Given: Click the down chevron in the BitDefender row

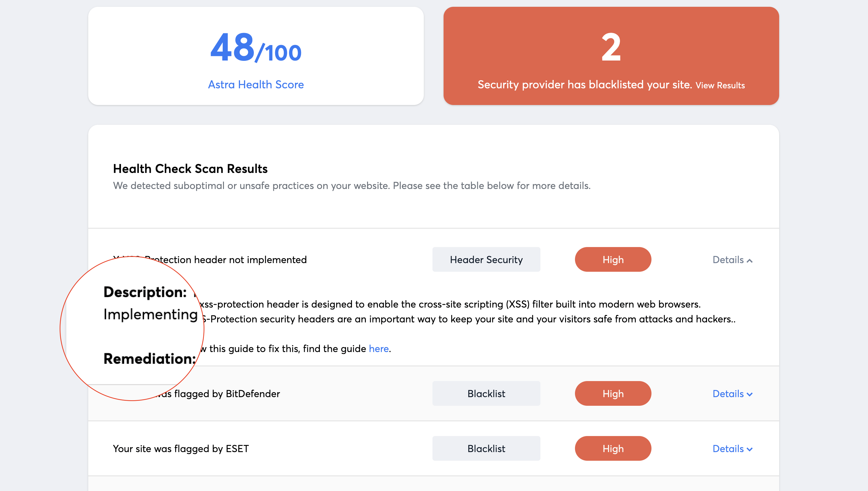Looking at the screenshot, I should [749, 394].
